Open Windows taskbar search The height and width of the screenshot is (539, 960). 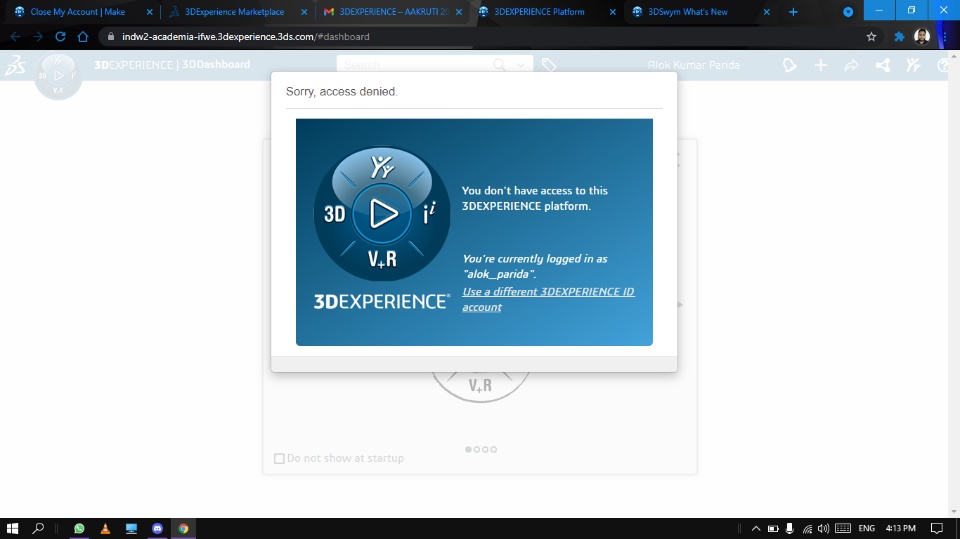pos(38,528)
